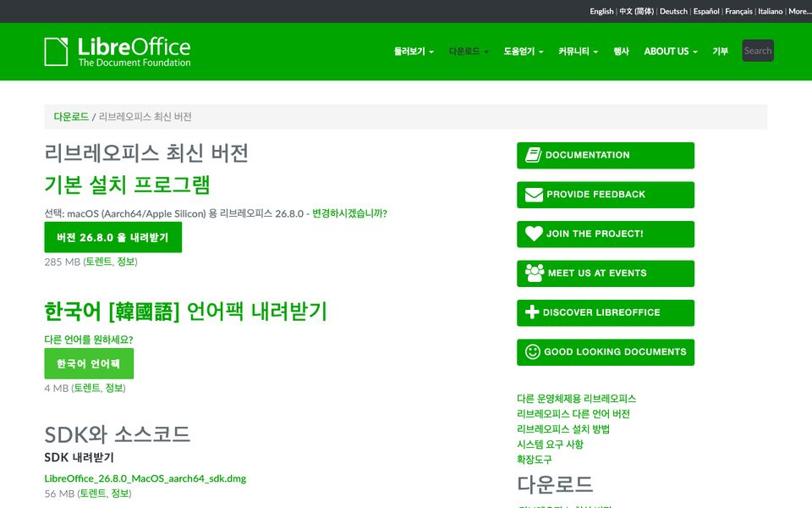This screenshot has width=812, height=508.
Task: Click the book icon on Documentation button
Action: click(x=534, y=155)
